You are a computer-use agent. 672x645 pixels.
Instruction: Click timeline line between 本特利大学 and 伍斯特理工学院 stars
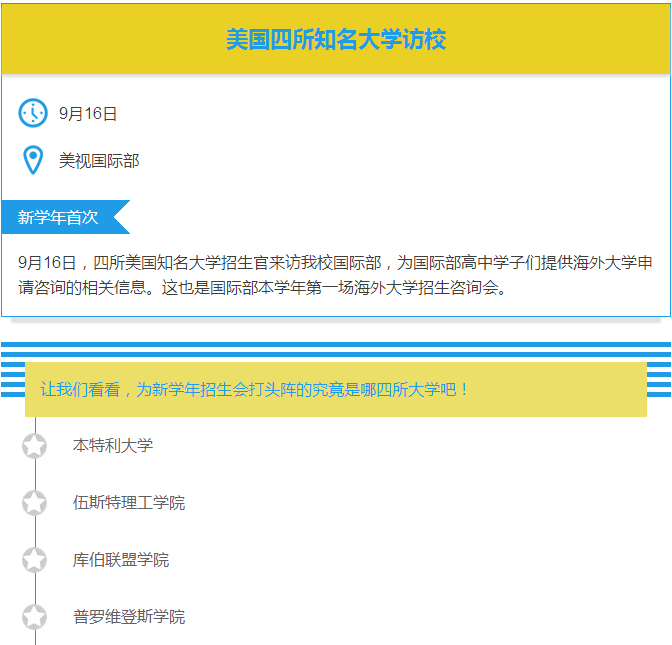pyautogui.click(x=35, y=475)
